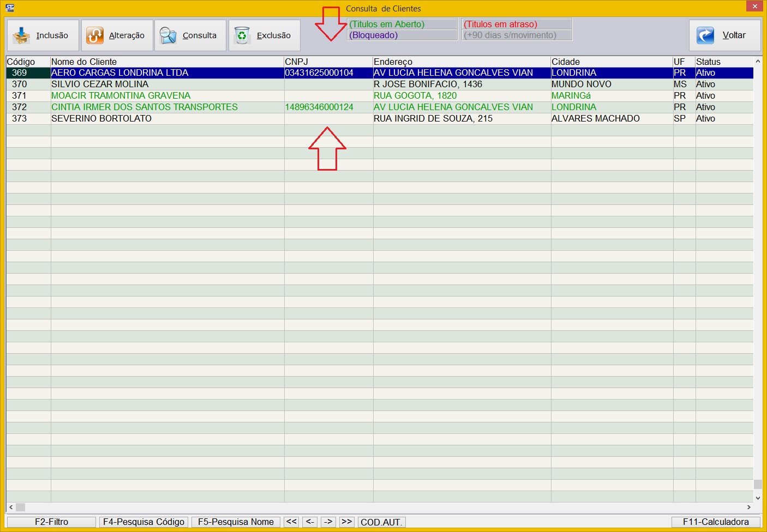Click the COD.AUT. button
The height and width of the screenshot is (532, 767).
381,522
